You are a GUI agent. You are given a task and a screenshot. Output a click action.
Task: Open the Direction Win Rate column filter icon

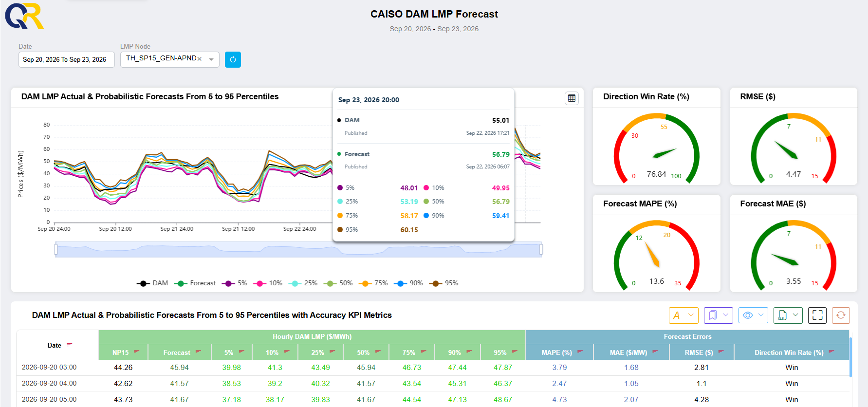point(831,352)
